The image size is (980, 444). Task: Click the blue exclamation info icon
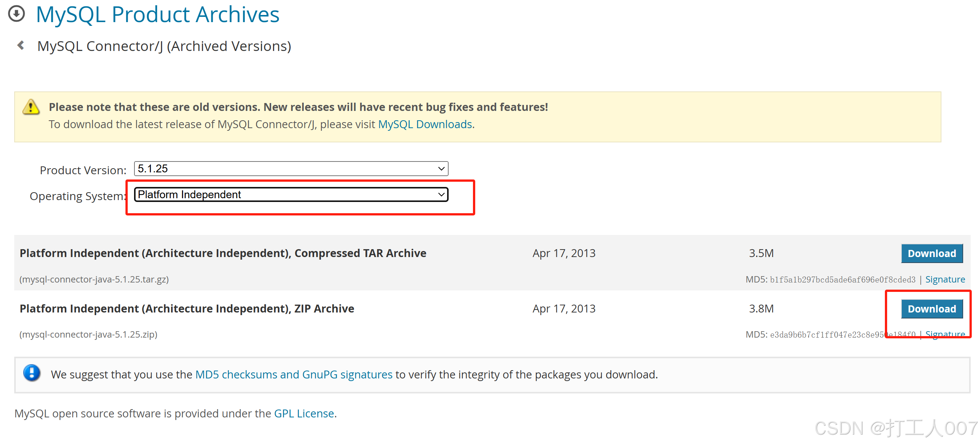32,373
